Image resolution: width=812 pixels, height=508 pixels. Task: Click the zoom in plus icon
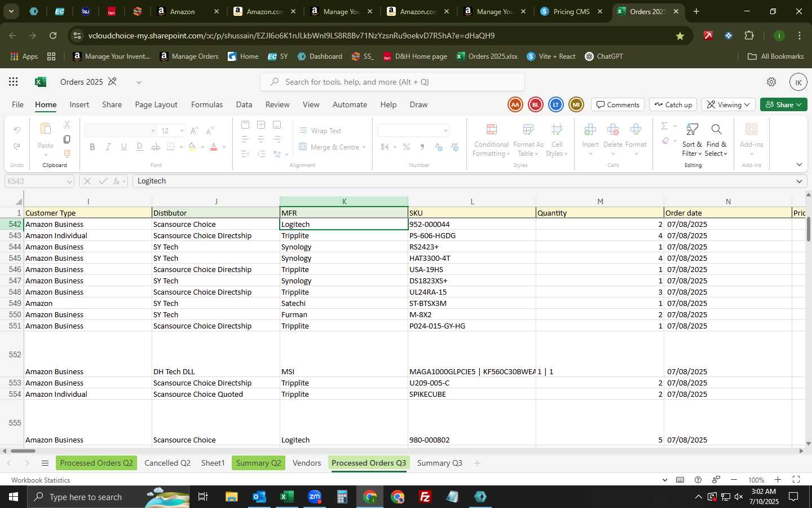pyautogui.click(x=778, y=480)
